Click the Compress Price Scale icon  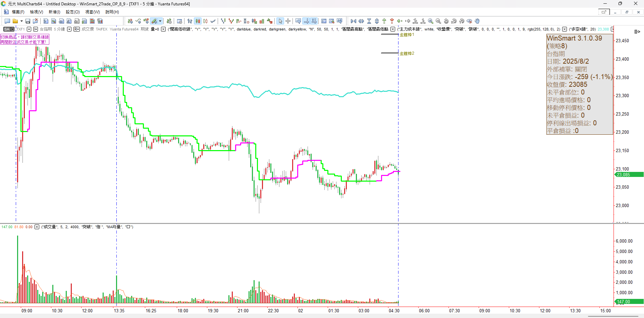[x=369, y=21]
